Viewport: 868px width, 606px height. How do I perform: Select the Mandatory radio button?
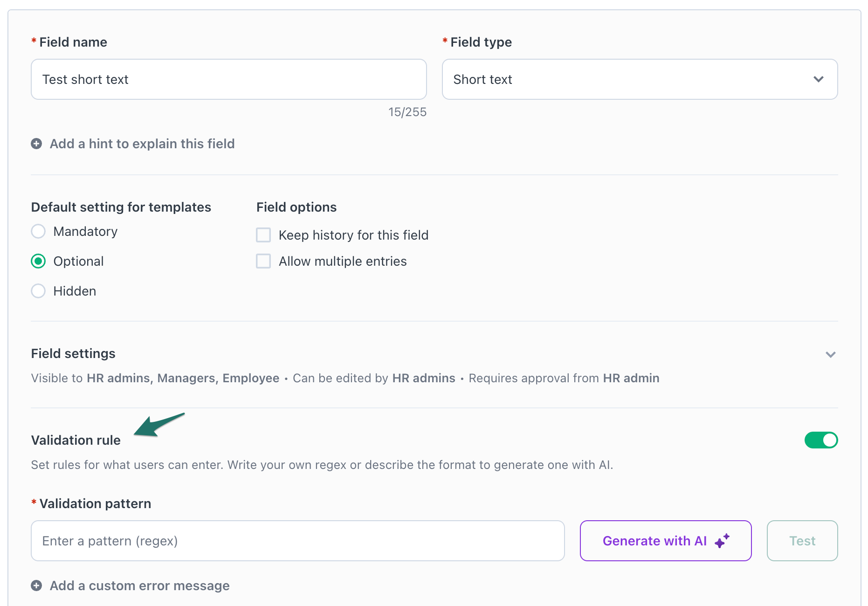[38, 231]
